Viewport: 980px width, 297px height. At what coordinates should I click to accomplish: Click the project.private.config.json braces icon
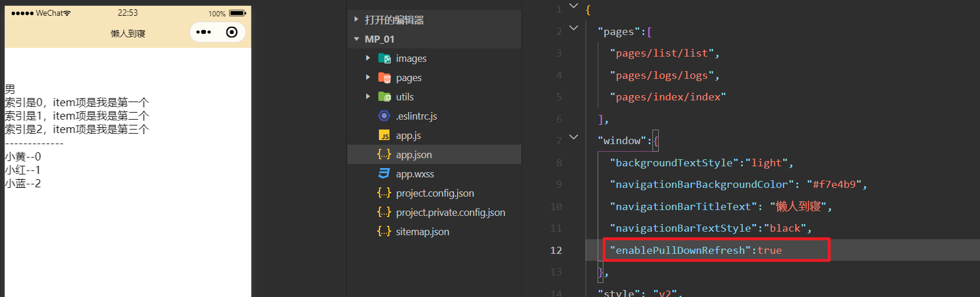coord(384,212)
